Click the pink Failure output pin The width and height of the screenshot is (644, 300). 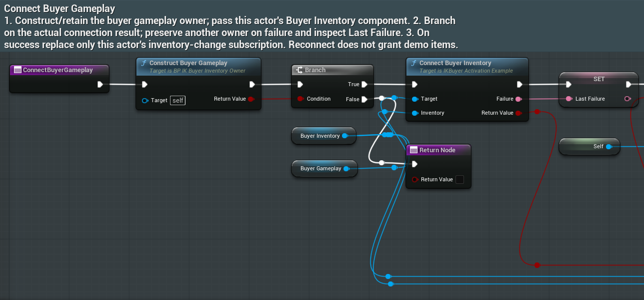[x=518, y=99]
